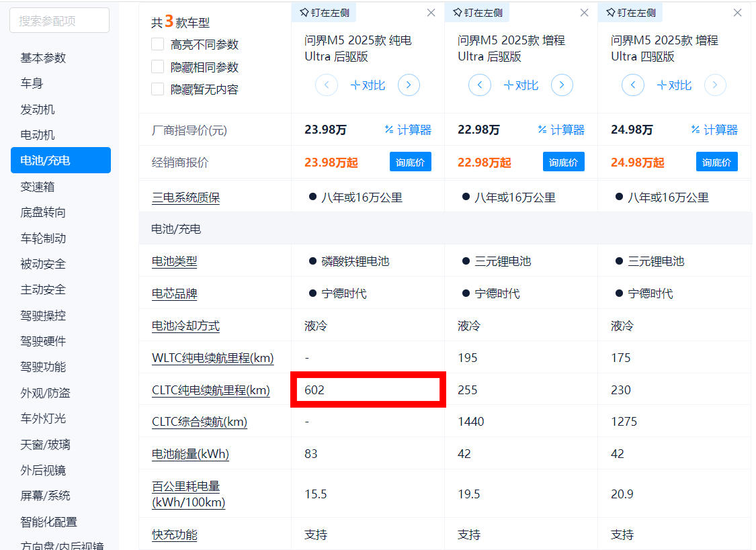Go to next model for 增程 Ultra 后驱版
Image resolution: width=756 pixels, height=550 pixels.
click(562, 85)
